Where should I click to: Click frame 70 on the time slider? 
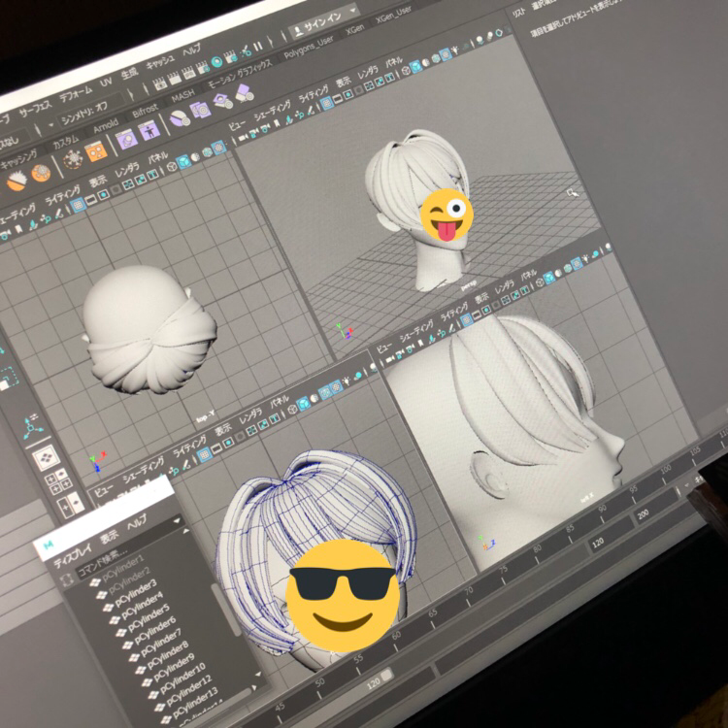tap(469, 591)
